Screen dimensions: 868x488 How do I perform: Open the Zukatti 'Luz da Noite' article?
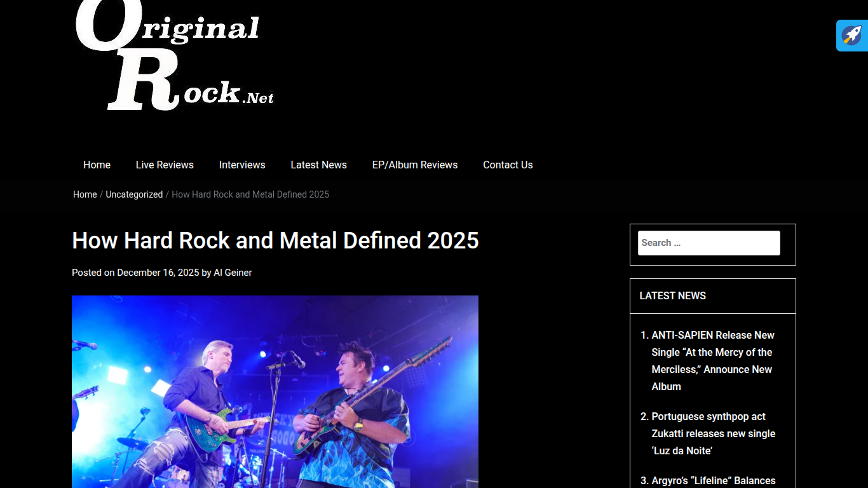(x=714, y=433)
